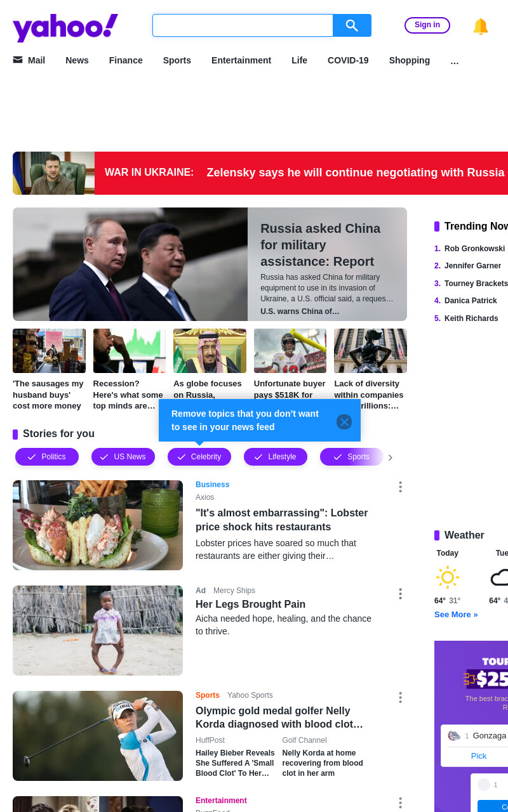Open Her Legs Brought Pain ad headline
The width and height of the screenshot is (508, 812).
[250, 604]
